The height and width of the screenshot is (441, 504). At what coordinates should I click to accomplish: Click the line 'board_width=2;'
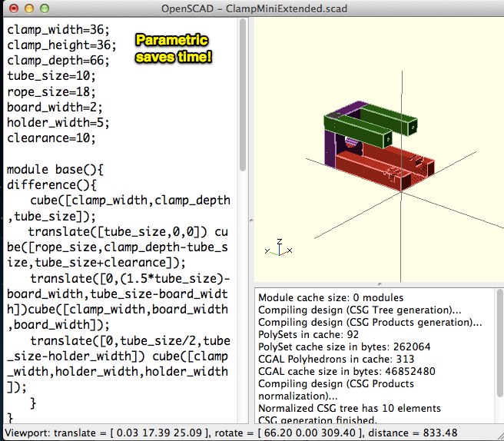pos(55,108)
